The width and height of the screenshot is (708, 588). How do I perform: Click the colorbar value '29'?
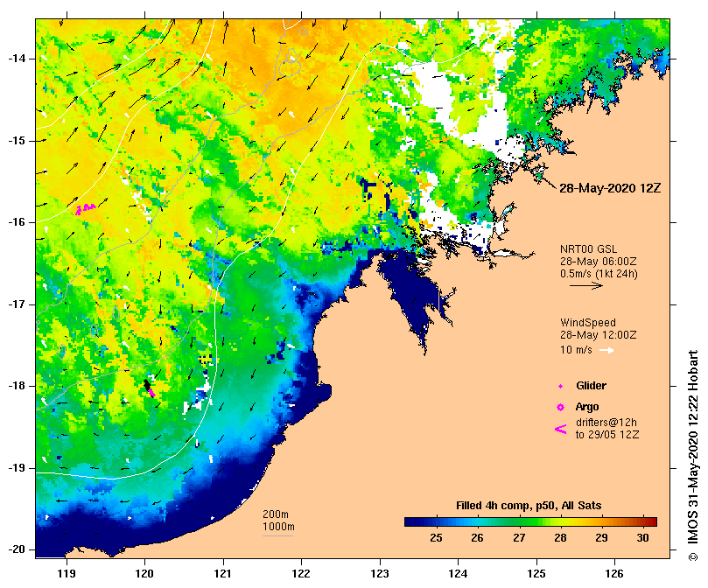pos(601,538)
